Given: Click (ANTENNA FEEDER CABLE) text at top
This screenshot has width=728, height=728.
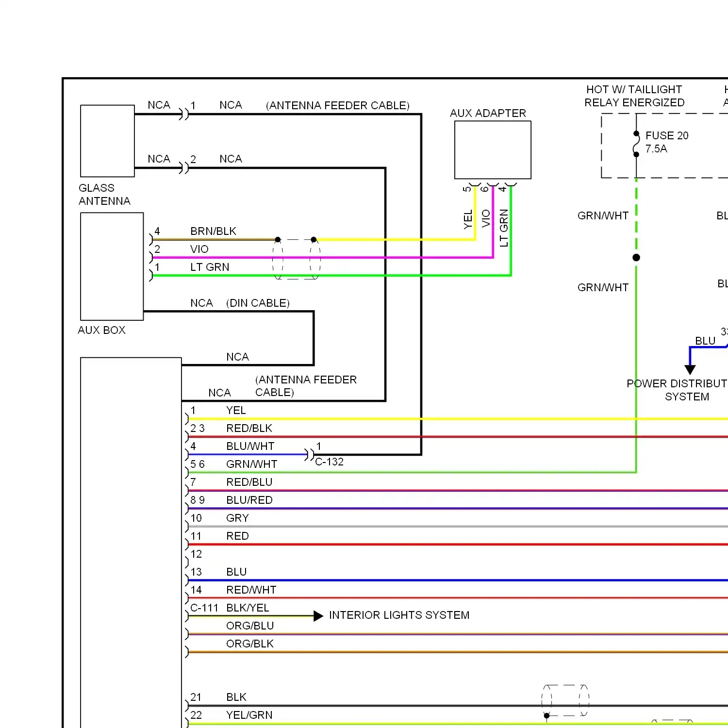Looking at the screenshot, I should click(x=337, y=105).
